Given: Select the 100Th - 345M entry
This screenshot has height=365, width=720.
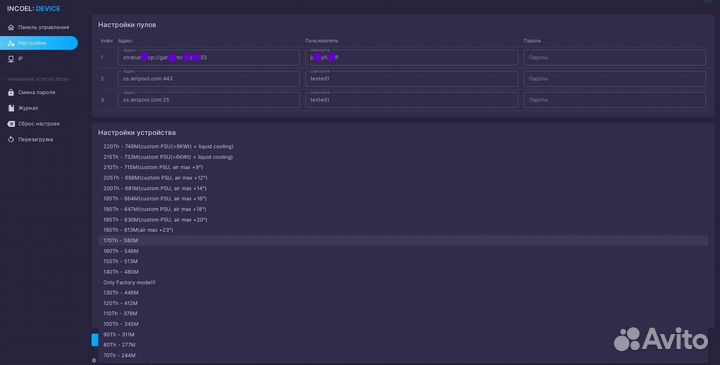Looking at the screenshot, I should tap(121, 324).
